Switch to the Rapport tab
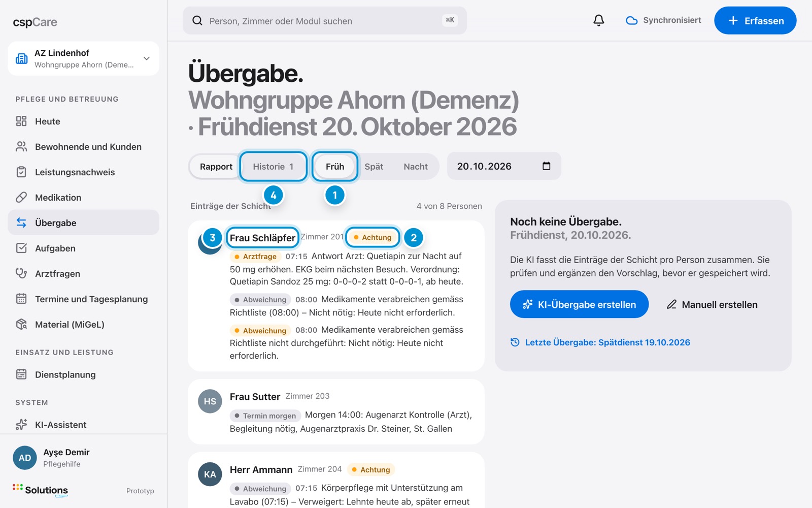This screenshot has height=508, width=812. click(x=216, y=166)
